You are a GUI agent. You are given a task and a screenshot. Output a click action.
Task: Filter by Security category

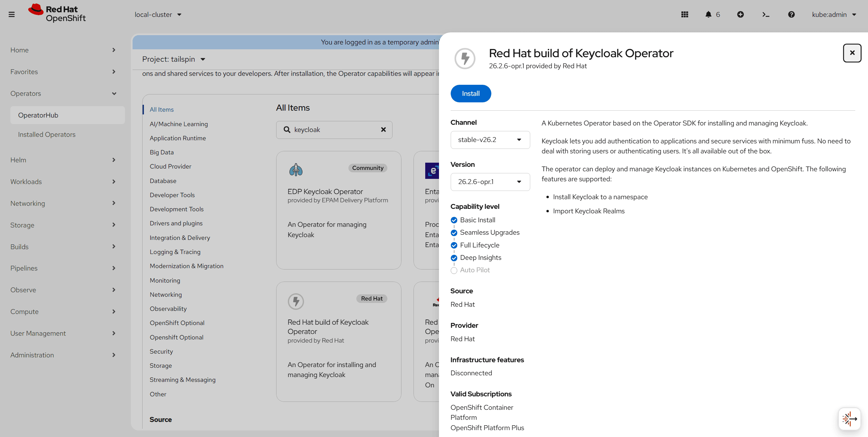(x=161, y=352)
